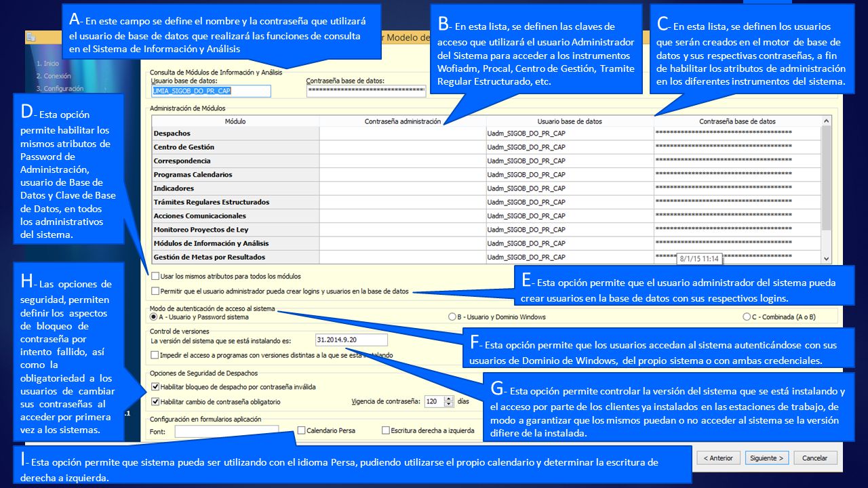
Task: Click the Font input field
Action: click(226, 432)
